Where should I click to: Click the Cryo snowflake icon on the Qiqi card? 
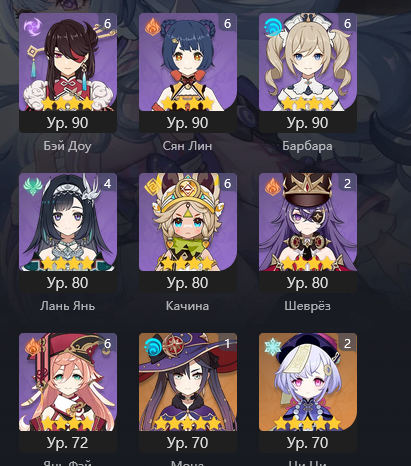point(273,347)
